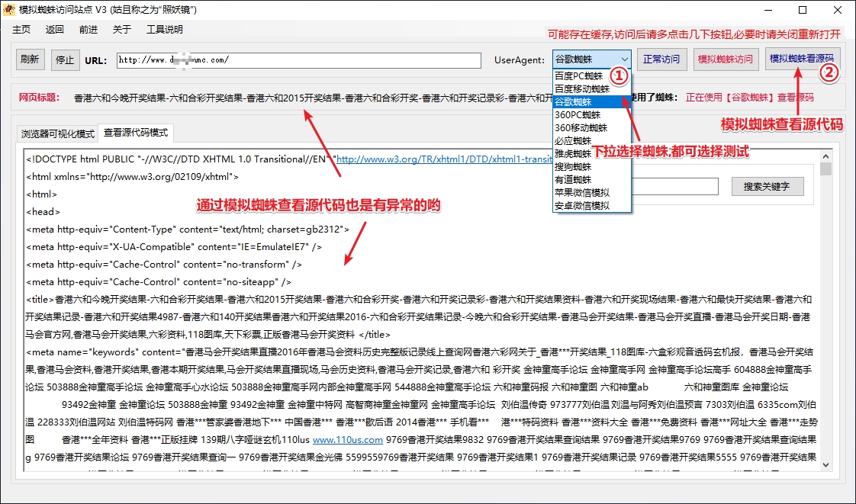Choose 360移动蜘蛛 in the spider list
The height and width of the screenshot is (504, 856).
[581, 128]
